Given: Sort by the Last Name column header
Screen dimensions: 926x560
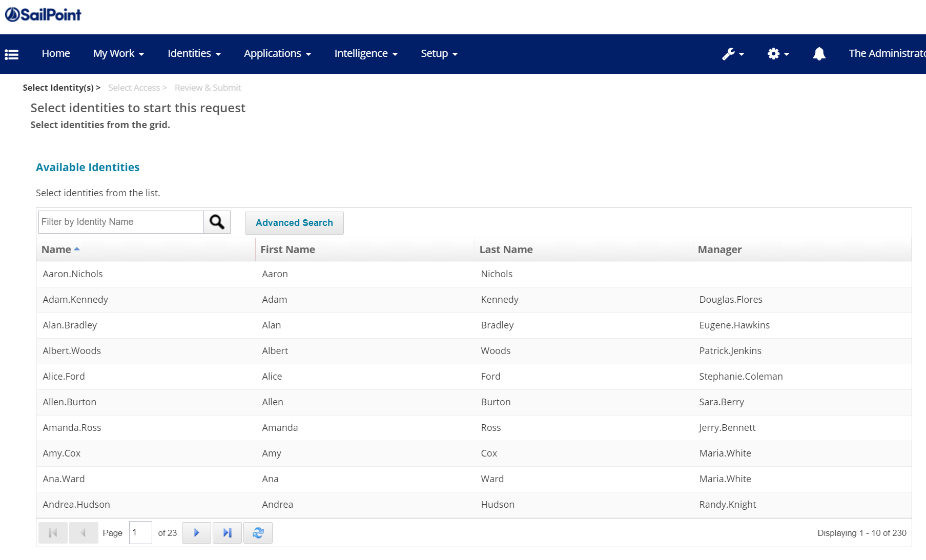Looking at the screenshot, I should pyautogui.click(x=584, y=250).
